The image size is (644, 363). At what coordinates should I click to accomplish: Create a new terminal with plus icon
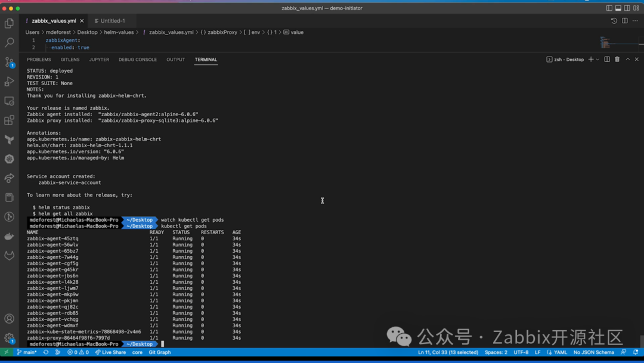[x=590, y=60]
